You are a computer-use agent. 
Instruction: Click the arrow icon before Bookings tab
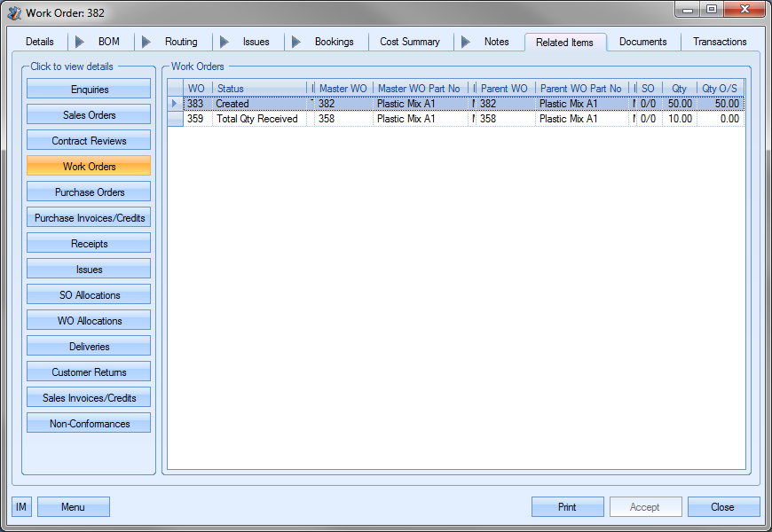[296, 42]
